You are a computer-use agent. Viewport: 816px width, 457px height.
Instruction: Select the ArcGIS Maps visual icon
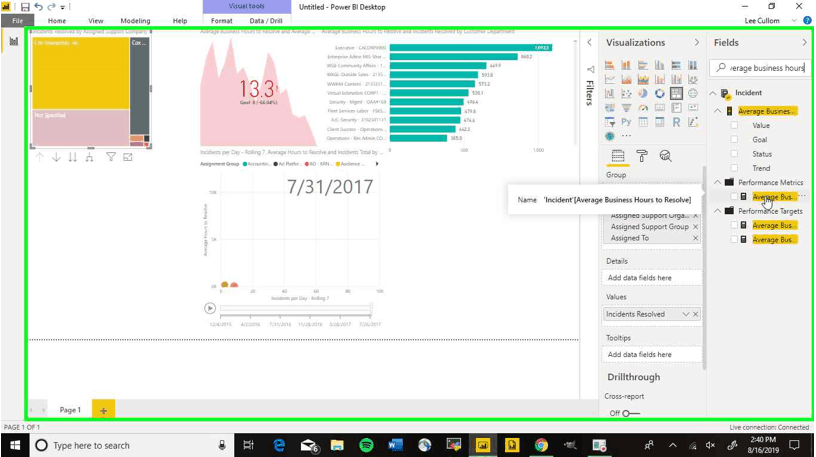coord(609,136)
